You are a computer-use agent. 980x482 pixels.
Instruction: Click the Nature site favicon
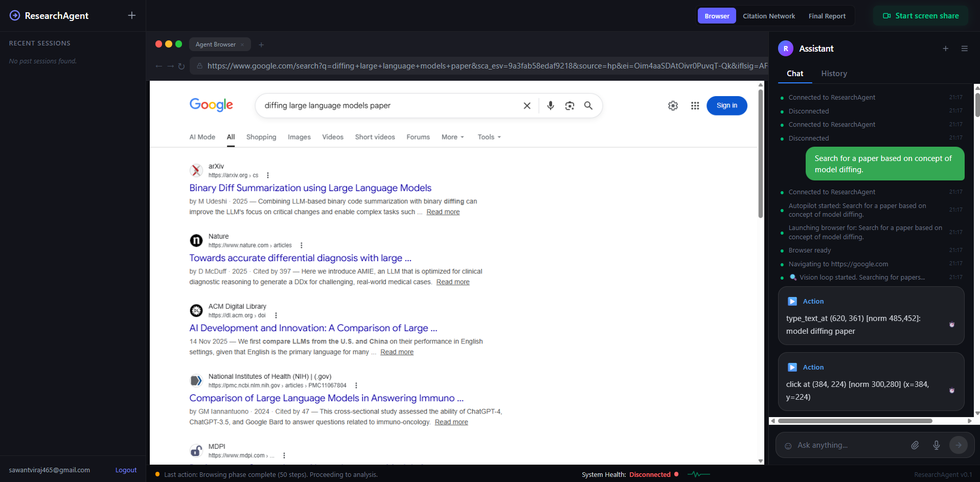pyautogui.click(x=196, y=240)
